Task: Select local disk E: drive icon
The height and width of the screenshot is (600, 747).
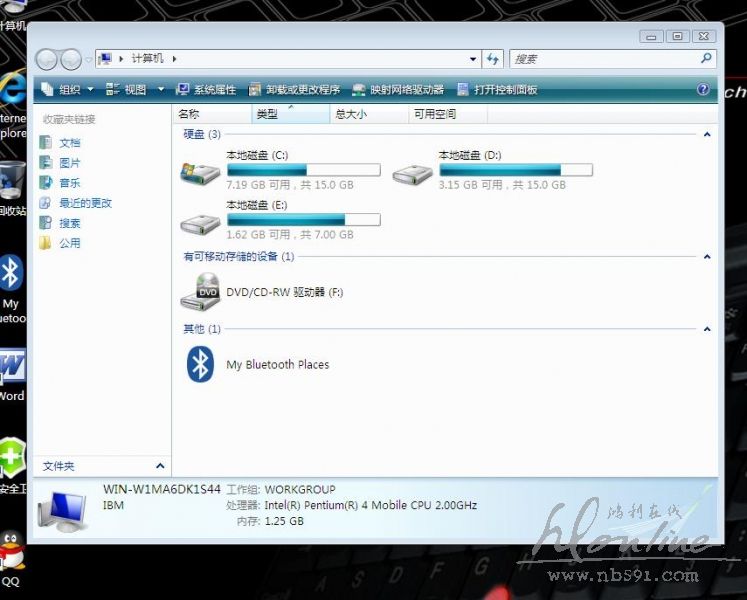Action: click(x=200, y=222)
